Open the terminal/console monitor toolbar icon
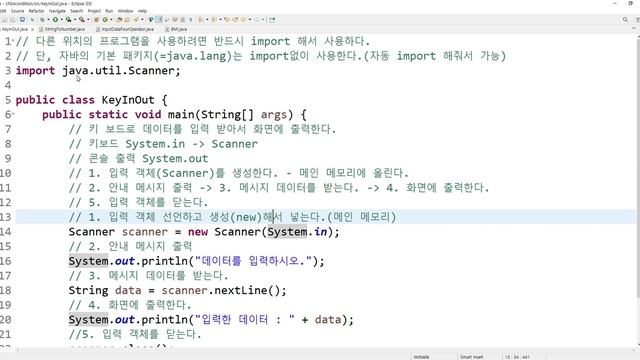This screenshot has width=640, height=360. (22, 20)
